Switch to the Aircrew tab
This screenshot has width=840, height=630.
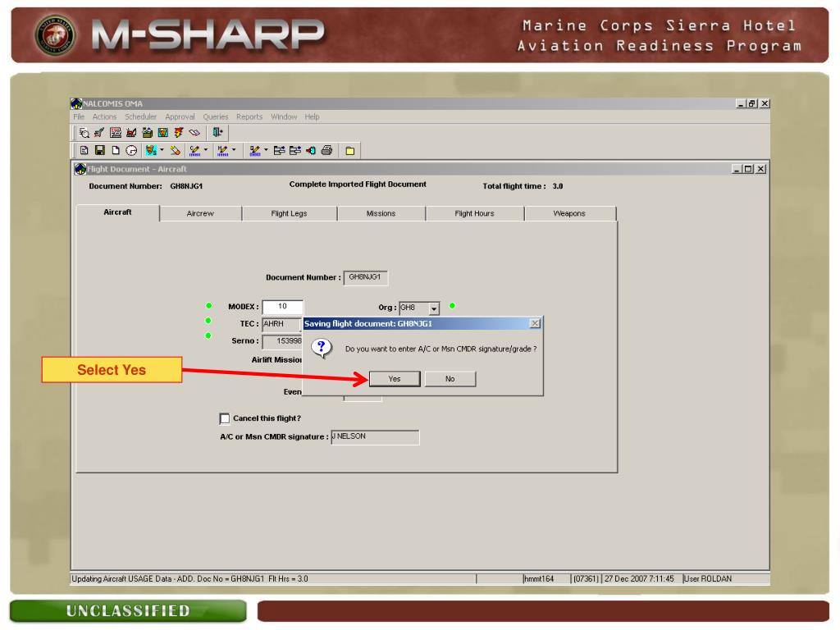(200, 214)
